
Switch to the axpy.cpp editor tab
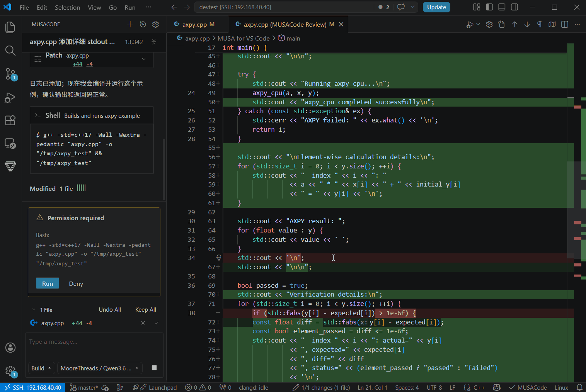tap(194, 24)
